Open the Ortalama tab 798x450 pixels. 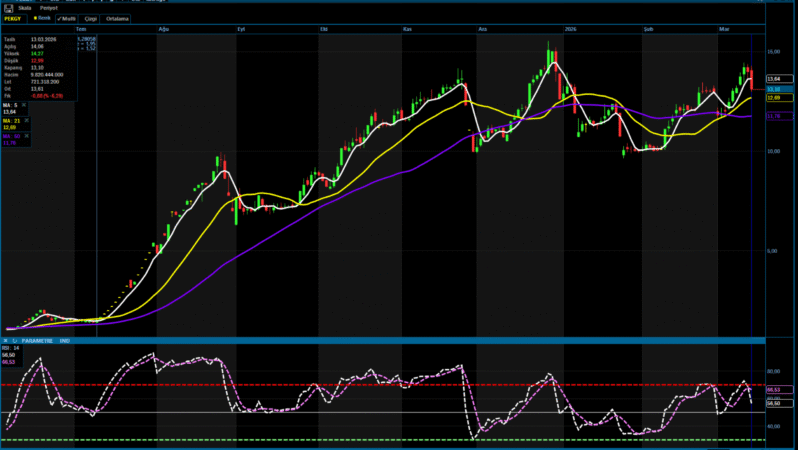(119, 18)
